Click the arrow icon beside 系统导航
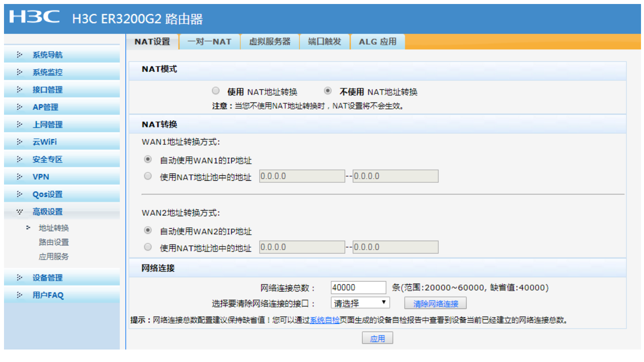The height and width of the screenshot is (362, 644). pyautogui.click(x=19, y=55)
